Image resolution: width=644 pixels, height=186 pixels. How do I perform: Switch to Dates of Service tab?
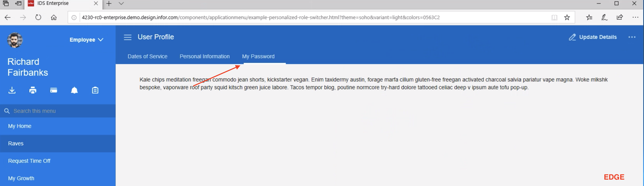(148, 56)
